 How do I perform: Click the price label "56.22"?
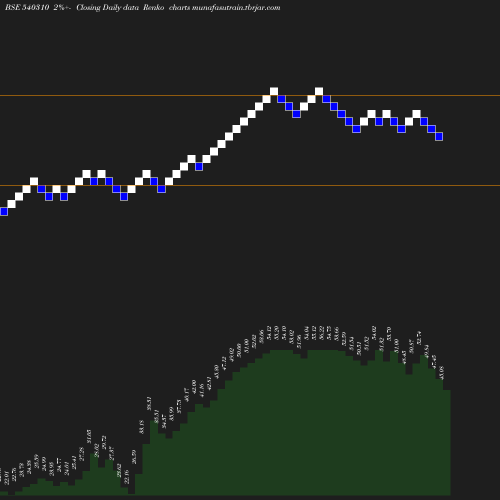click(321, 333)
